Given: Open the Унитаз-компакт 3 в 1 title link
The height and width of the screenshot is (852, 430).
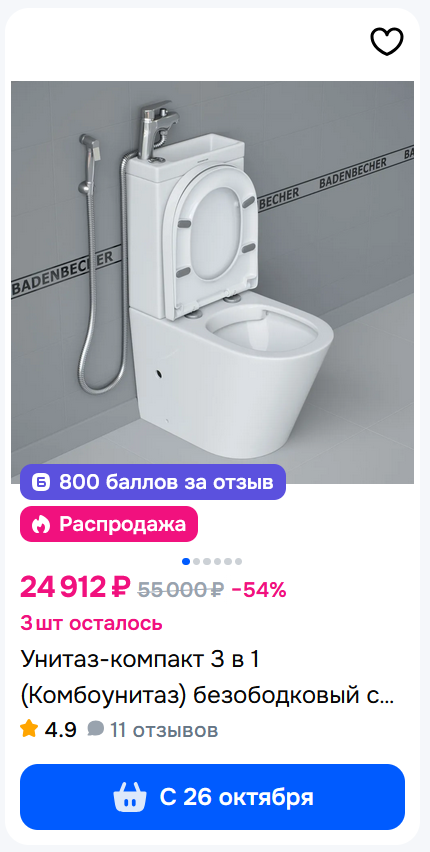Looking at the screenshot, I should pos(207,678).
